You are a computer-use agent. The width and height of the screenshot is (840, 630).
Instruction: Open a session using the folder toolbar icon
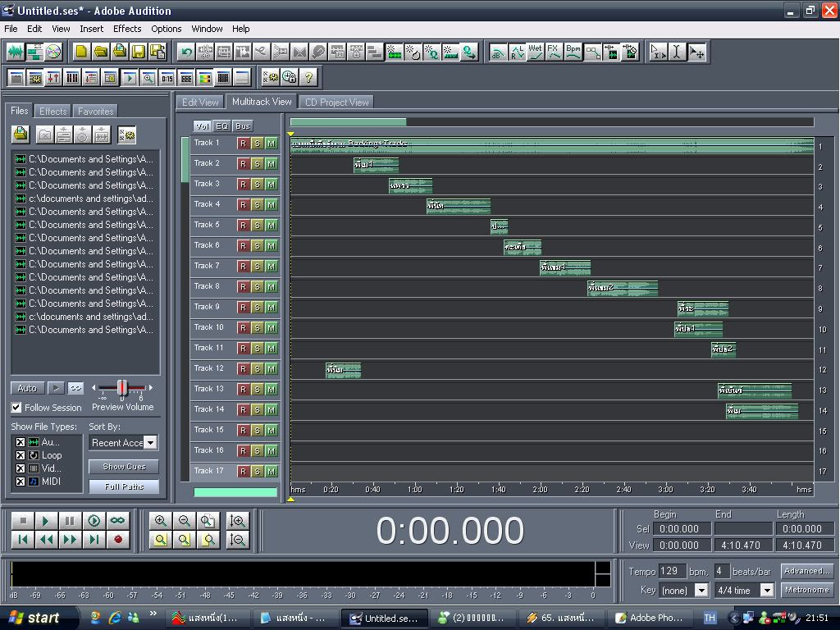pyautogui.click(x=100, y=52)
